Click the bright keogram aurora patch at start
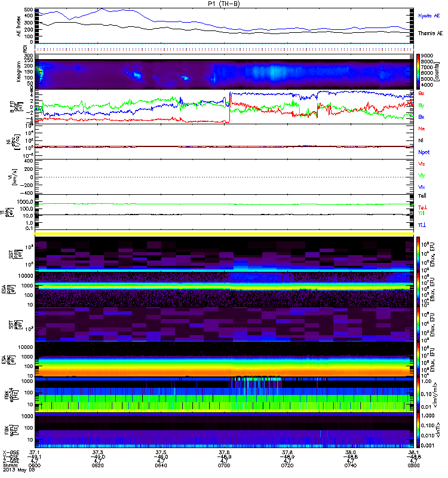 tap(39, 73)
